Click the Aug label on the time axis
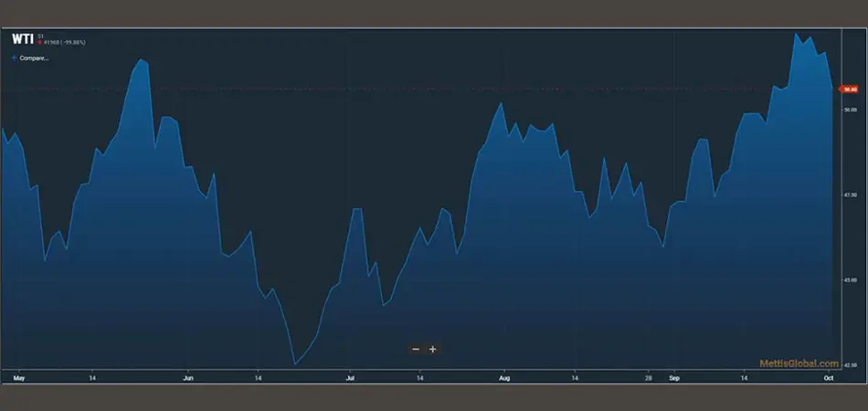This screenshot has height=411, width=868. 504,376
